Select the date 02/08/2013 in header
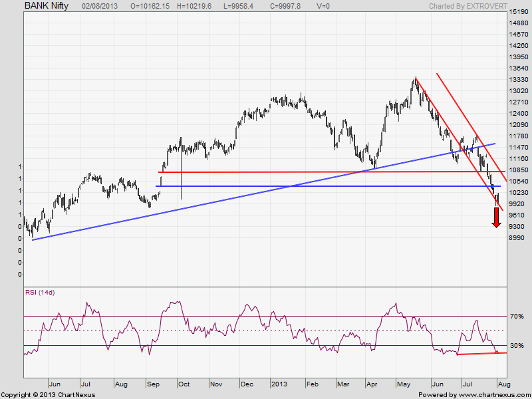 point(102,5)
